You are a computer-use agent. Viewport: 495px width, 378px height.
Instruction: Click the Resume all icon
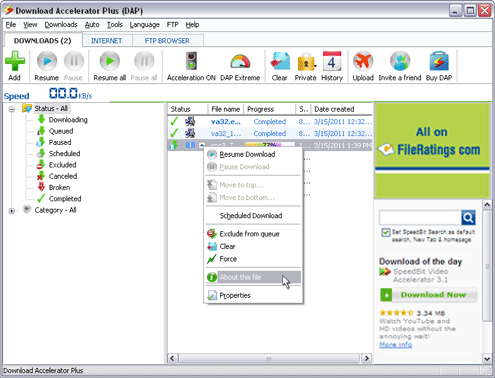pos(110,61)
